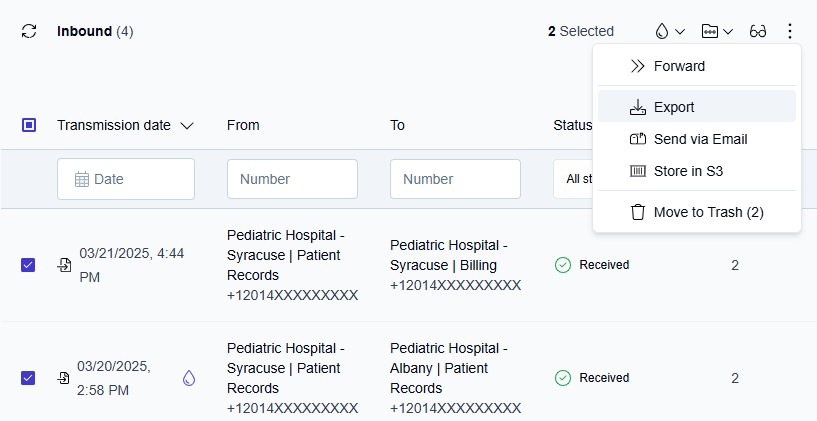This screenshot has width=817, height=421.
Task: Sort by Transmission date column chevron
Action: (187, 126)
